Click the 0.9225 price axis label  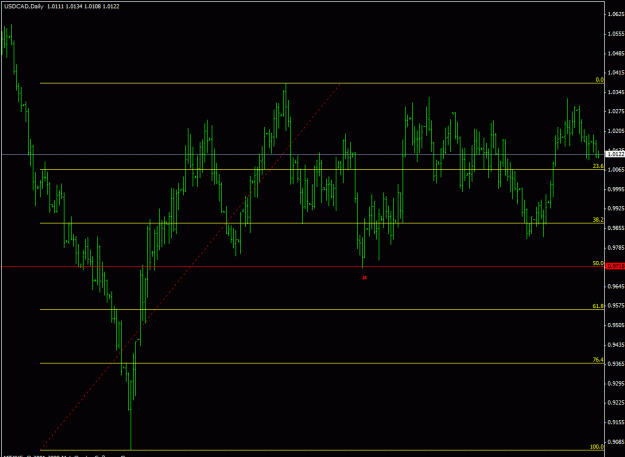coord(615,402)
